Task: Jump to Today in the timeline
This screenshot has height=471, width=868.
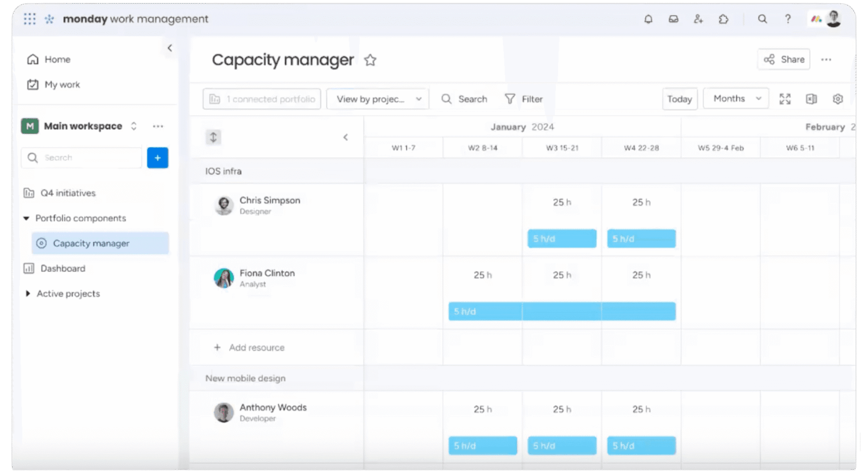Action: click(679, 99)
